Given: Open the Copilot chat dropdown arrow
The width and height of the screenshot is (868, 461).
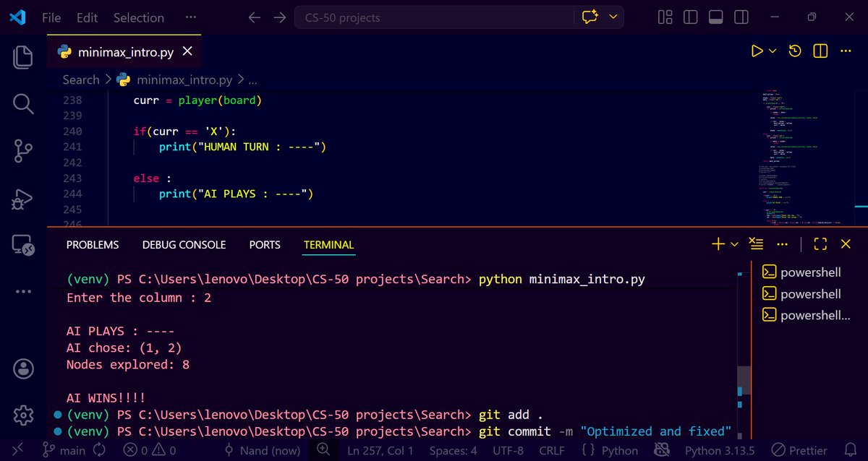Looking at the screenshot, I should (x=613, y=17).
